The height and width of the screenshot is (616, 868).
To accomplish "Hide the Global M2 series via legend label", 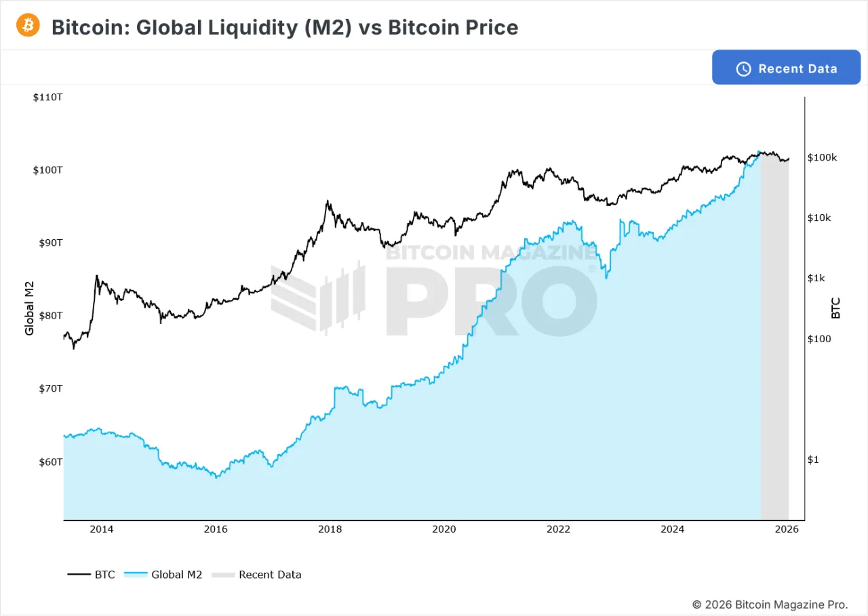I will 176,575.
